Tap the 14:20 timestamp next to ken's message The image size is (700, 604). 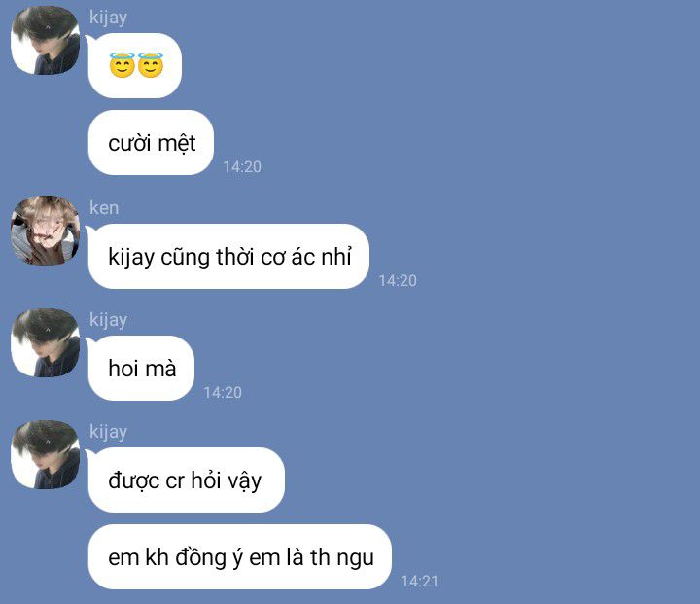click(398, 280)
